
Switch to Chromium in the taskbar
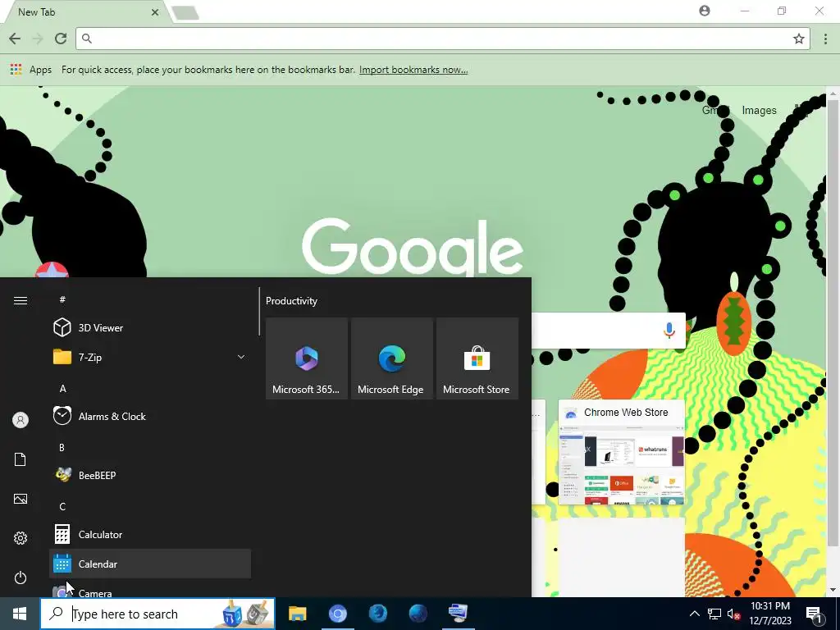pos(337,614)
